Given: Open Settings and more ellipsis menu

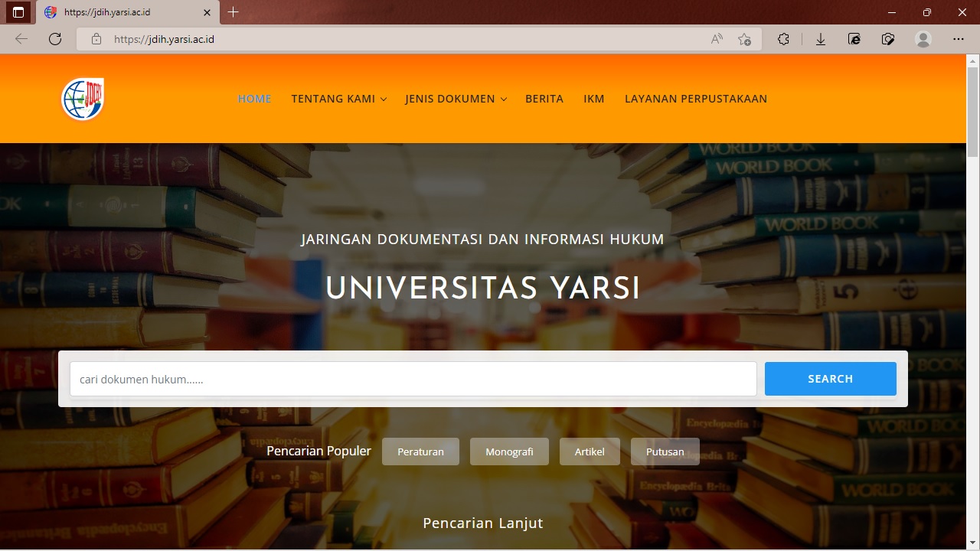Looking at the screenshot, I should point(959,39).
